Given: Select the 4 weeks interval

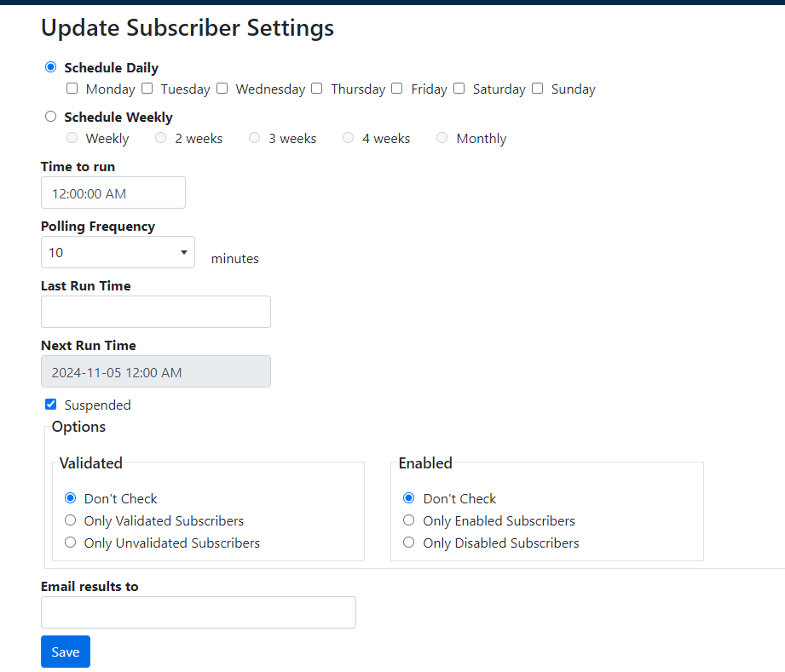Looking at the screenshot, I should click(x=348, y=137).
